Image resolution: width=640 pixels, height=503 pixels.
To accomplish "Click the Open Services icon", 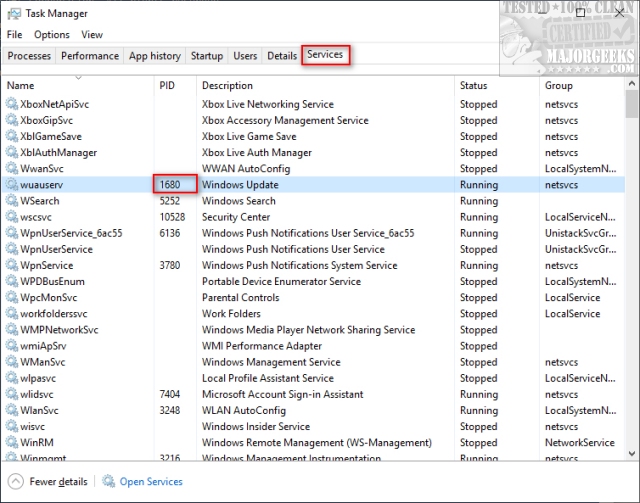I will tap(109, 481).
